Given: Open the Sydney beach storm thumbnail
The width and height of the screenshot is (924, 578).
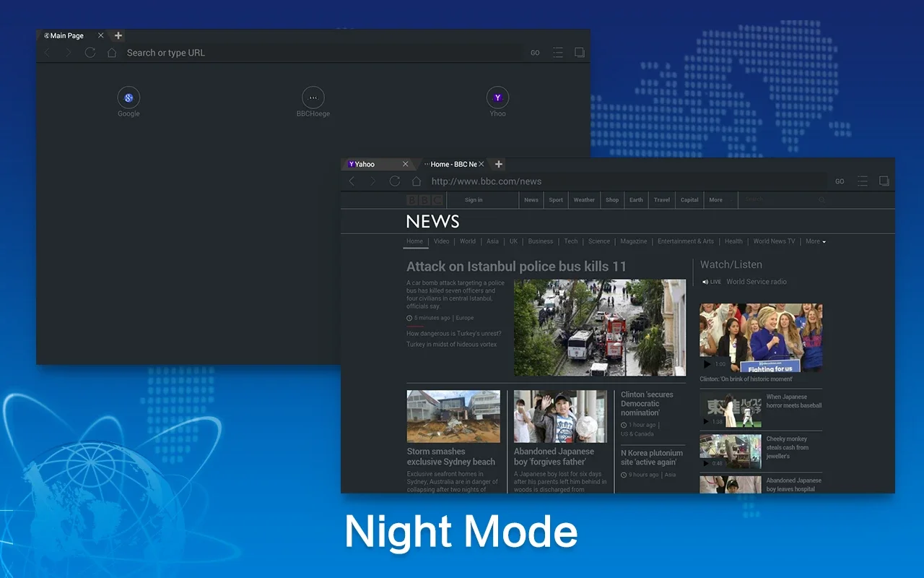Looking at the screenshot, I should pyautogui.click(x=453, y=416).
